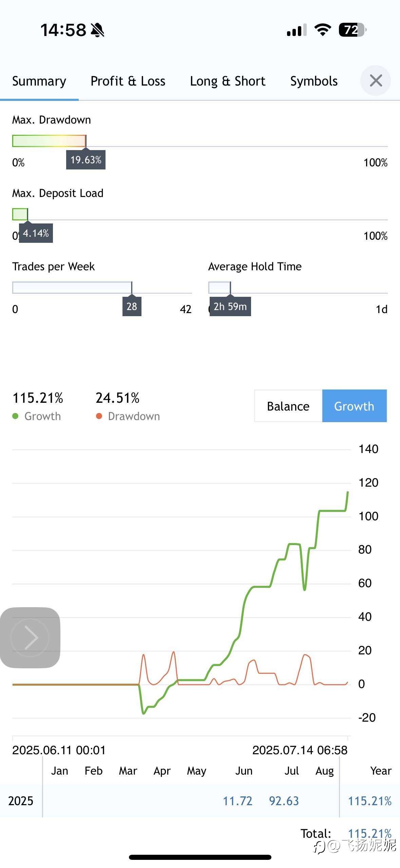400x868 pixels.
Task: Tap the Average Hold Time 2h 59m marker
Action: pos(230,306)
